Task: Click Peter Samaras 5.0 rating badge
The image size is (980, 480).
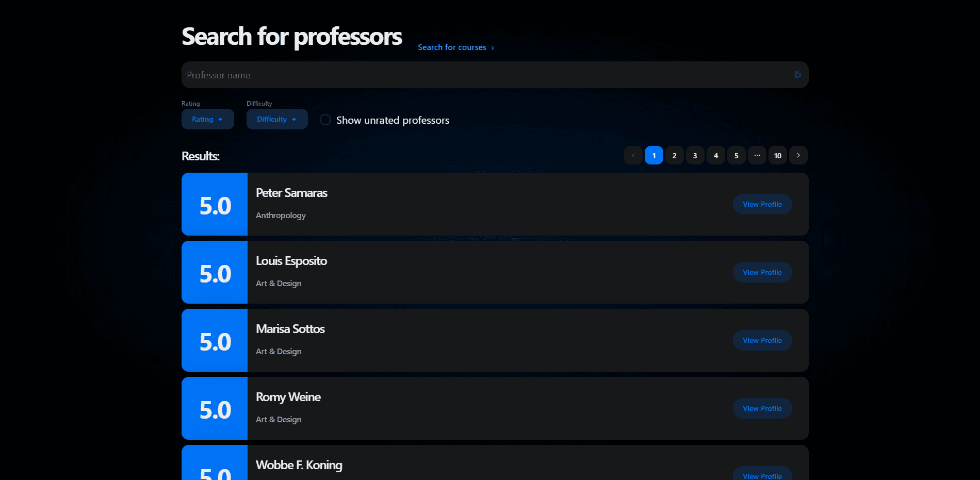Action: pyautogui.click(x=215, y=205)
